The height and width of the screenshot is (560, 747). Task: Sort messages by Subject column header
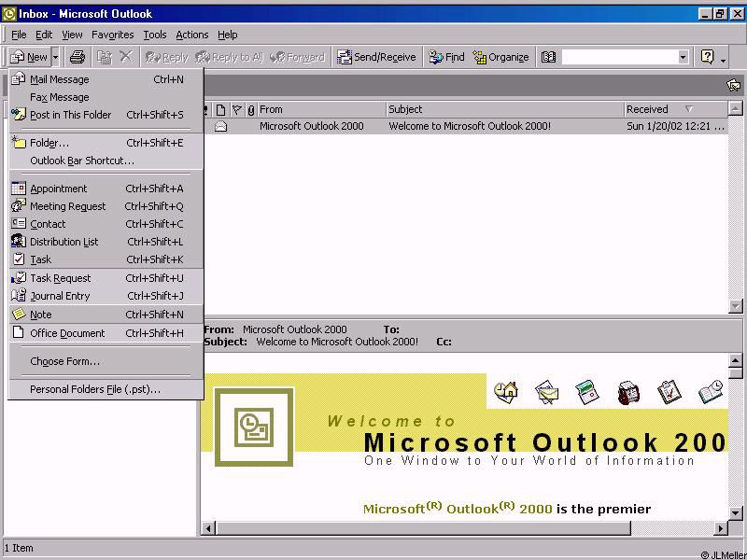click(505, 109)
